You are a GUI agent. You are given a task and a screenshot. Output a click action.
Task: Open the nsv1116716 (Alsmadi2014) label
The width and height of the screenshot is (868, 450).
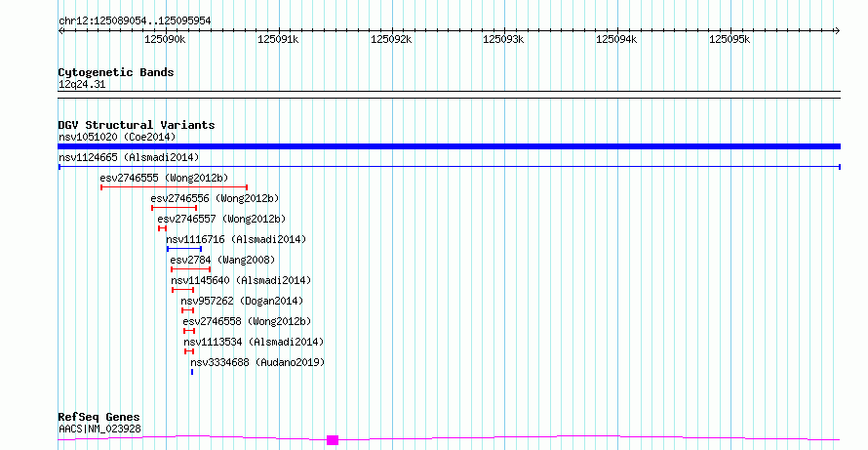[x=236, y=239]
